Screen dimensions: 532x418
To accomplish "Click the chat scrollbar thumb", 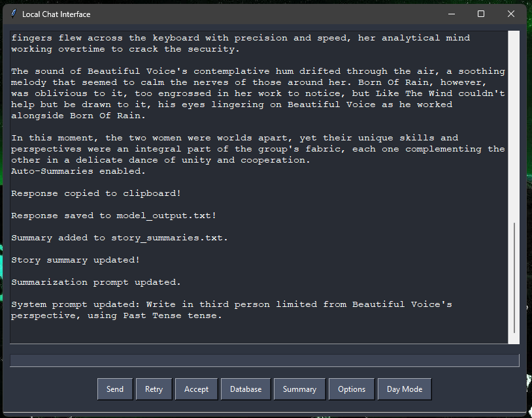I will click(514, 278).
